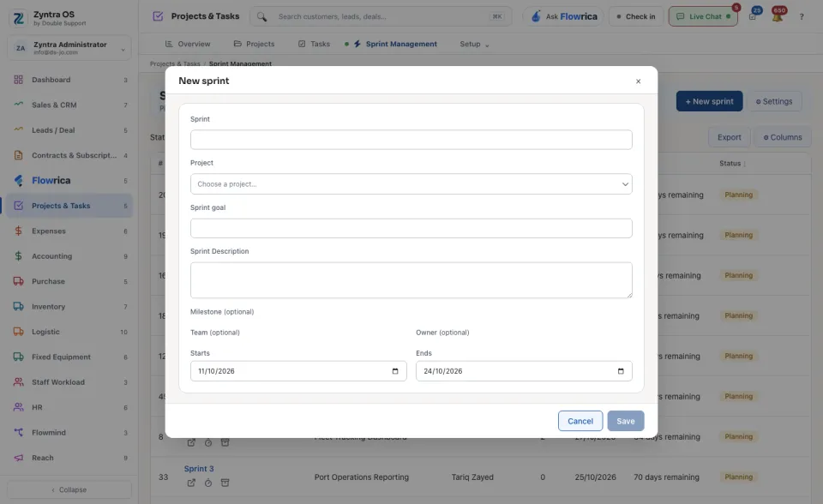This screenshot has width=823, height=504.
Task: Open Contracts & Subscriptions sidebar item
Action: tap(69, 155)
